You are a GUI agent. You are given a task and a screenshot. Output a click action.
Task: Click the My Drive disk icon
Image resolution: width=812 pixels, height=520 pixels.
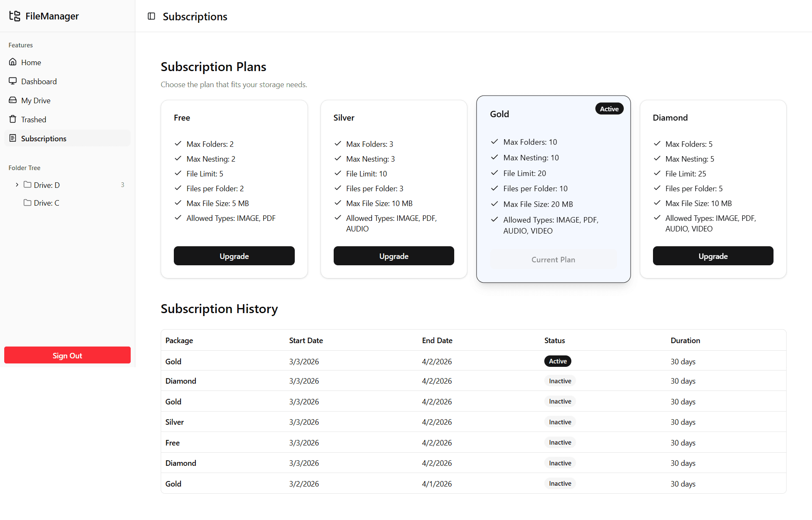(x=13, y=100)
